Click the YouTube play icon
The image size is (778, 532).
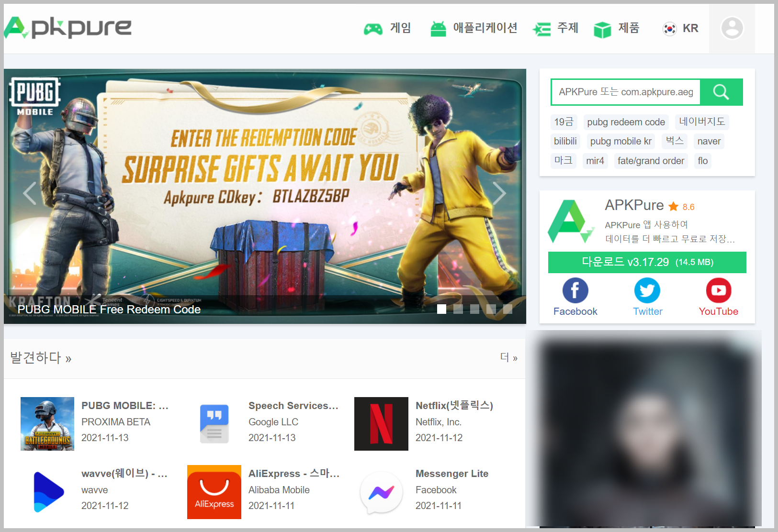(719, 290)
